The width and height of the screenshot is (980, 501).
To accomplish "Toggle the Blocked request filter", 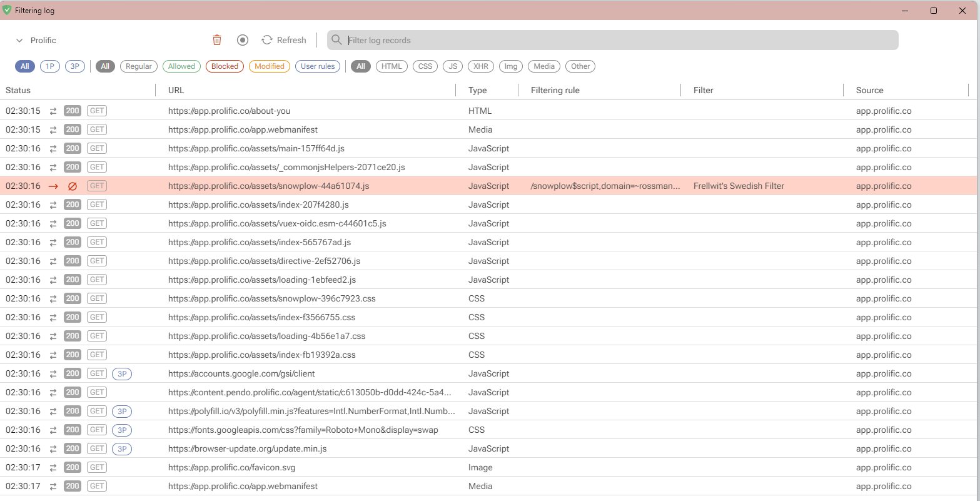I will click(x=225, y=66).
